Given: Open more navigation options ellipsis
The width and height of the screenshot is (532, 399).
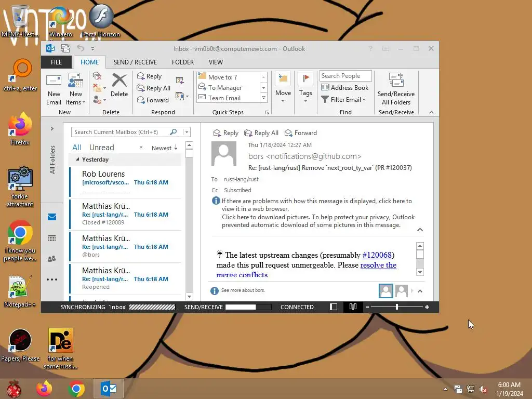Looking at the screenshot, I should (x=52, y=280).
